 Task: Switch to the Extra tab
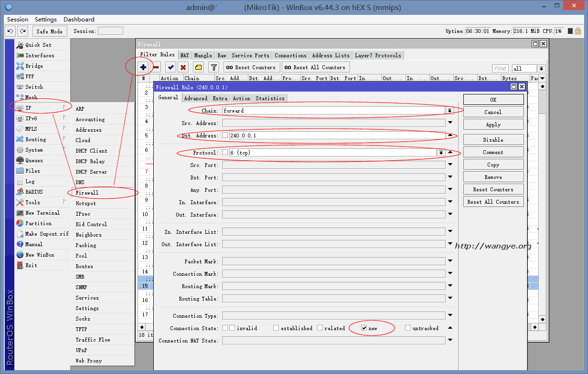click(x=220, y=98)
